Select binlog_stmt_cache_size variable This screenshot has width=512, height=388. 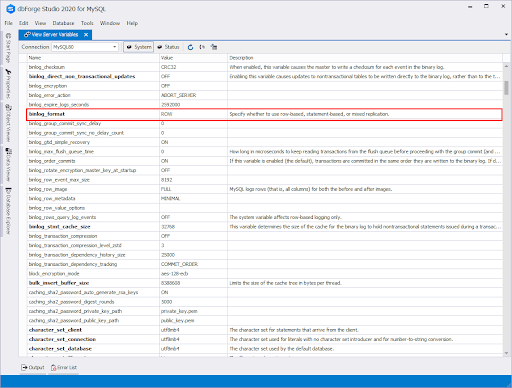coord(60,227)
